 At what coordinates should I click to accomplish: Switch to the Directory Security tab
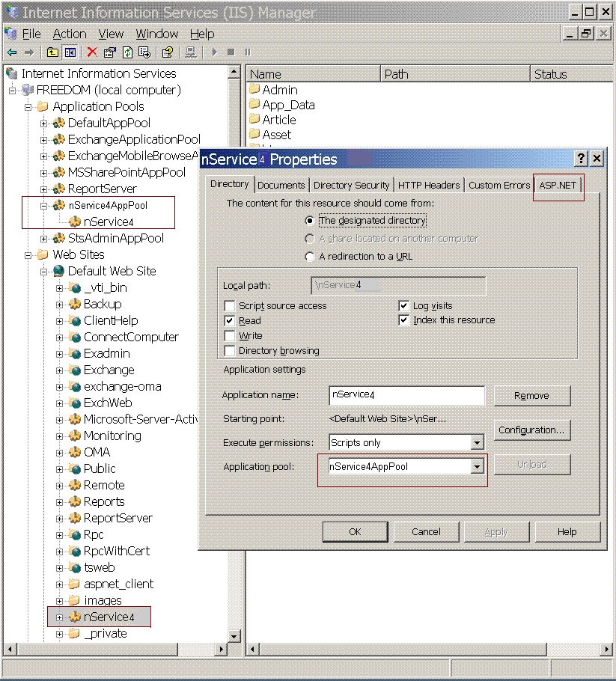coord(352,186)
